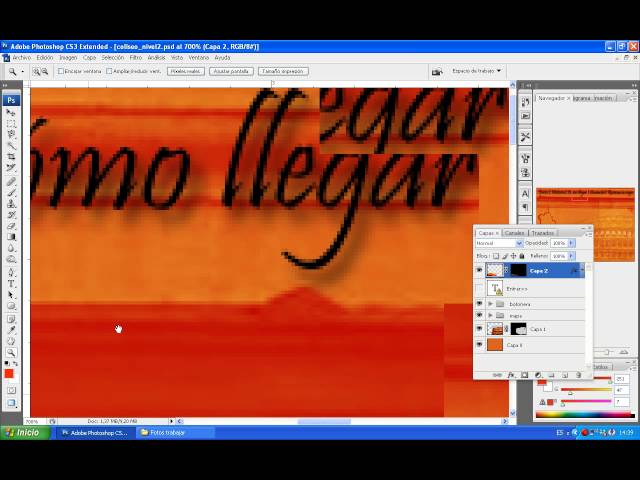640x480 pixels.
Task: Click the trash icon in Layers panel
Action: coord(578,375)
